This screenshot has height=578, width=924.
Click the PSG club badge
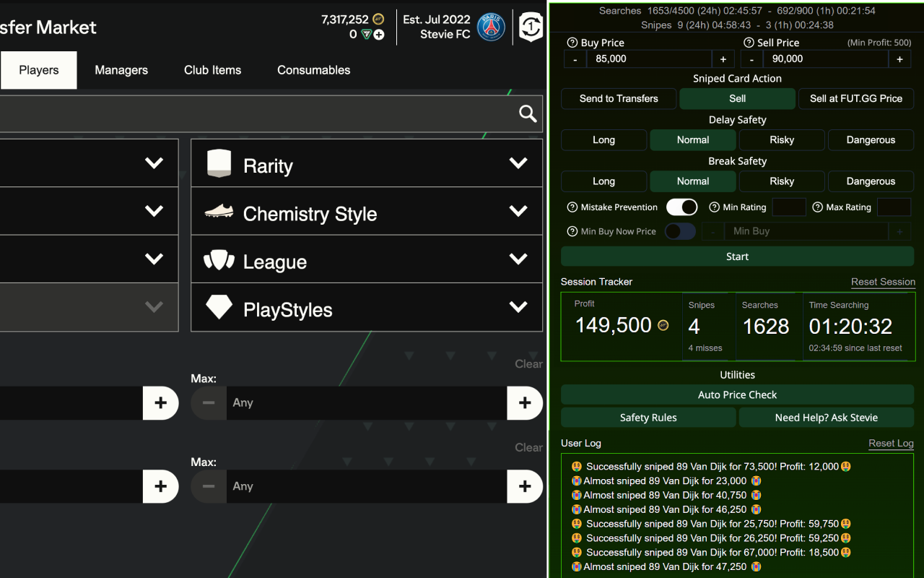point(491,27)
